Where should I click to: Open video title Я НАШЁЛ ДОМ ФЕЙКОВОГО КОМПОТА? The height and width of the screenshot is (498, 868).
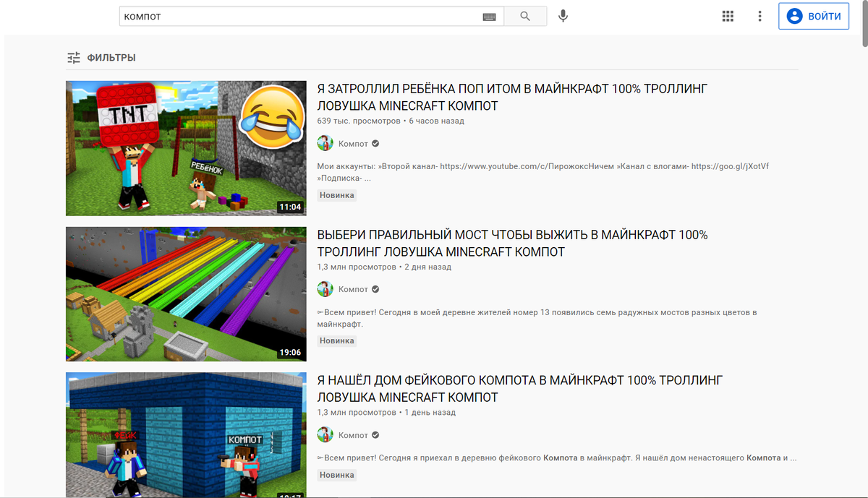[519, 389]
